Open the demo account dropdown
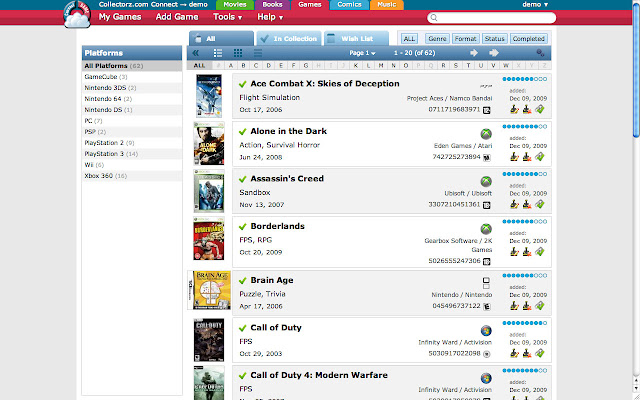640x400 pixels. coord(535,4)
